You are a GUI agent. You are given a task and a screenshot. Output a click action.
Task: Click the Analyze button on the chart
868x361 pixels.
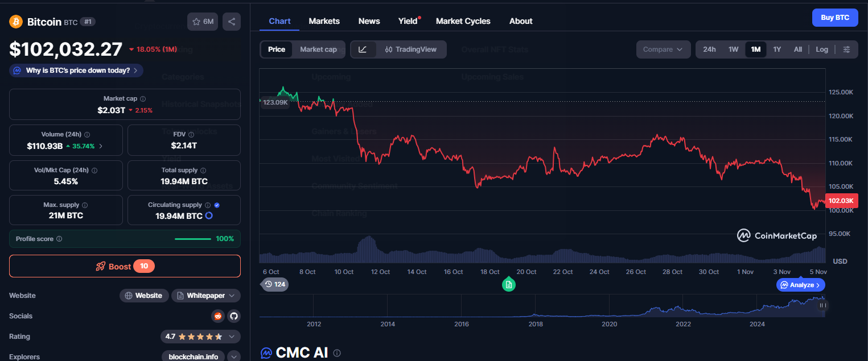pyautogui.click(x=800, y=284)
